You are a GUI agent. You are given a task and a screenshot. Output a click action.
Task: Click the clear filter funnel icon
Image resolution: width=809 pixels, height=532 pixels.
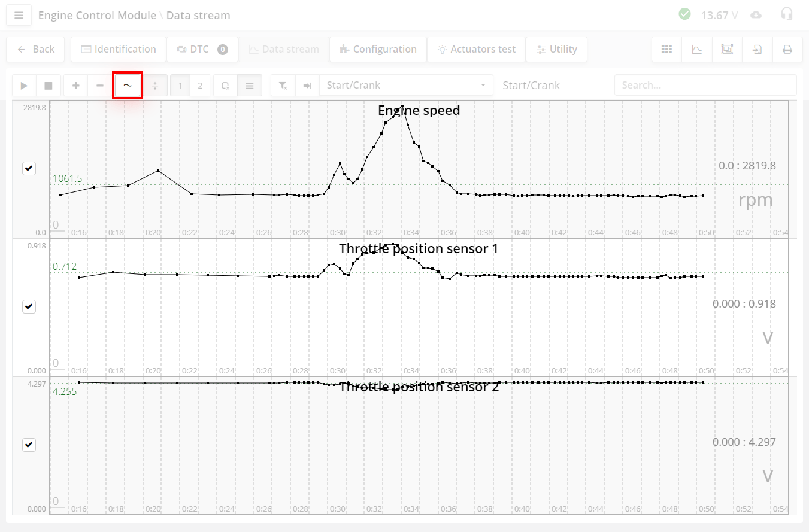coord(283,86)
